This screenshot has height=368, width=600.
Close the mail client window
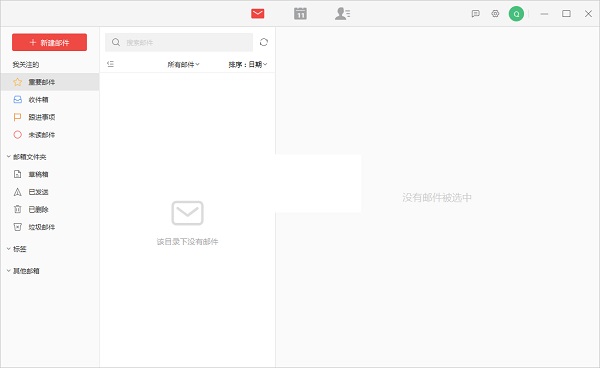click(x=588, y=14)
